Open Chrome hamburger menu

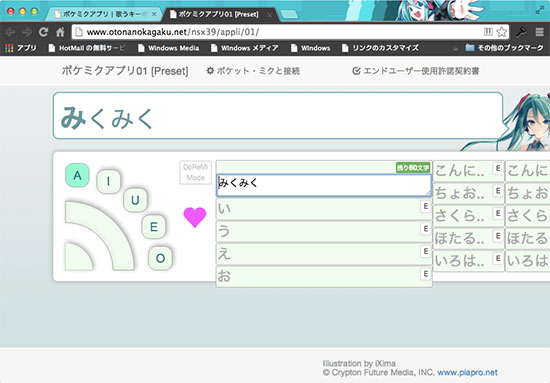(x=539, y=32)
